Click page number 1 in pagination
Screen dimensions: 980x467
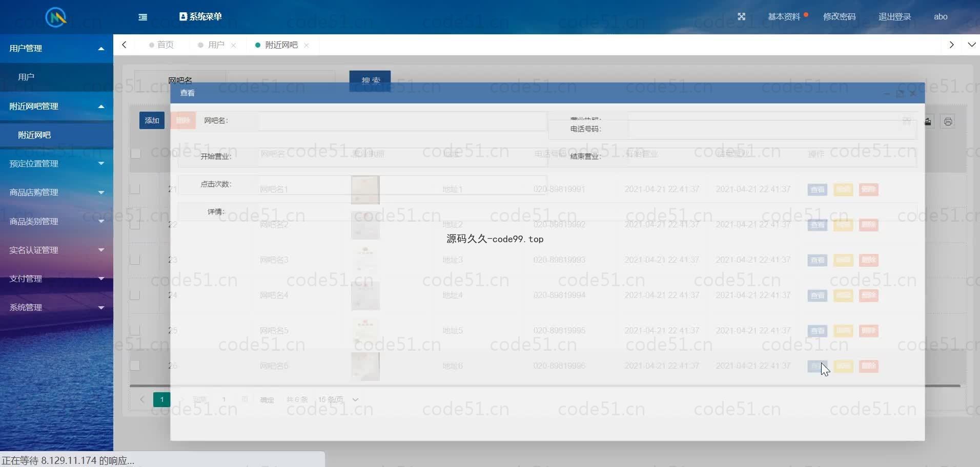click(x=162, y=399)
